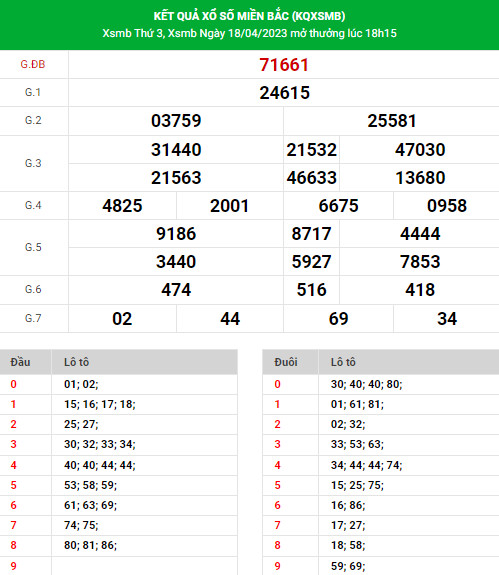499x575 pixels.
Task: Select G.5 number 7853
Action: pyautogui.click(x=420, y=262)
